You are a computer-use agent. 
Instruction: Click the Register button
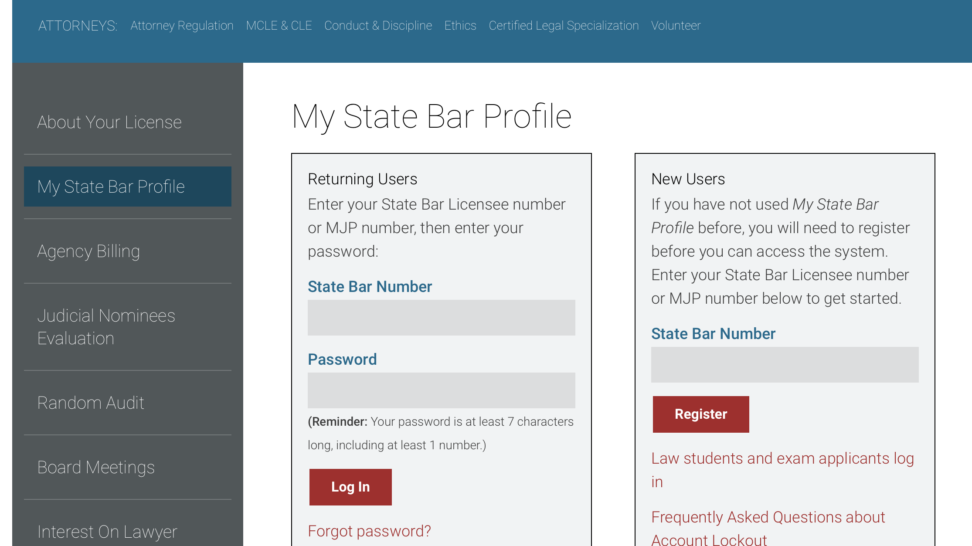pos(700,414)
